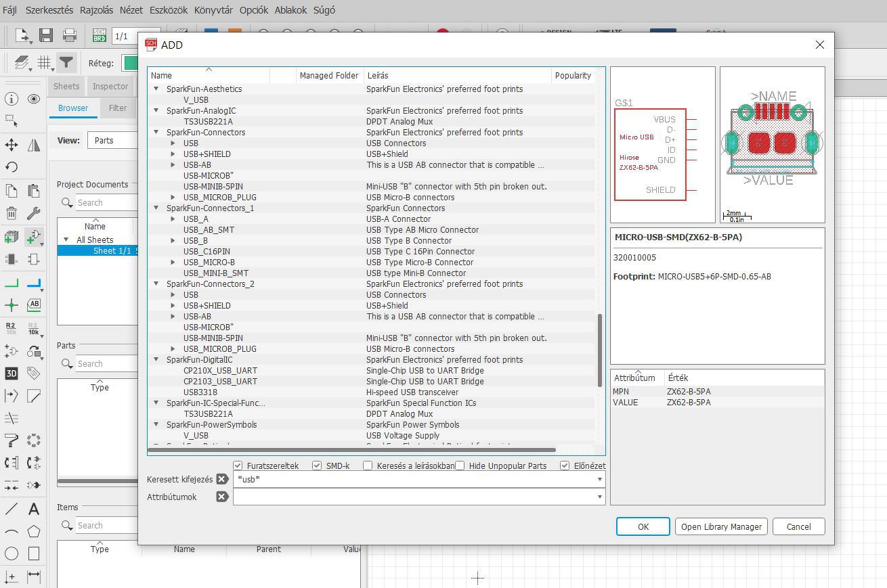Click the green Réteg layer color swatch
Screen dimensions: 887x588
click(130, 63)
